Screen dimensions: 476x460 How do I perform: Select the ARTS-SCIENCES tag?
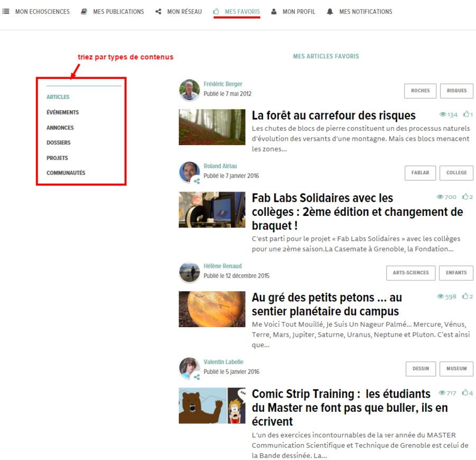[x=410, y=273]
